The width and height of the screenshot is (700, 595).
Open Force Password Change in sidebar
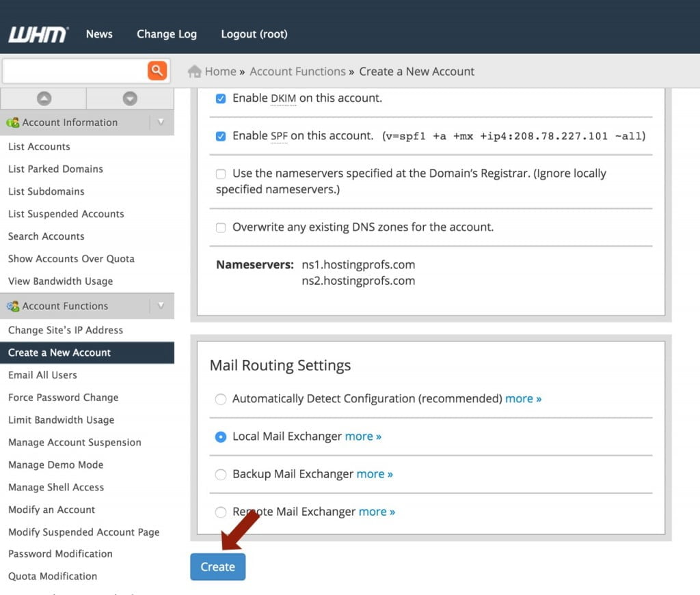click(64, 398)
